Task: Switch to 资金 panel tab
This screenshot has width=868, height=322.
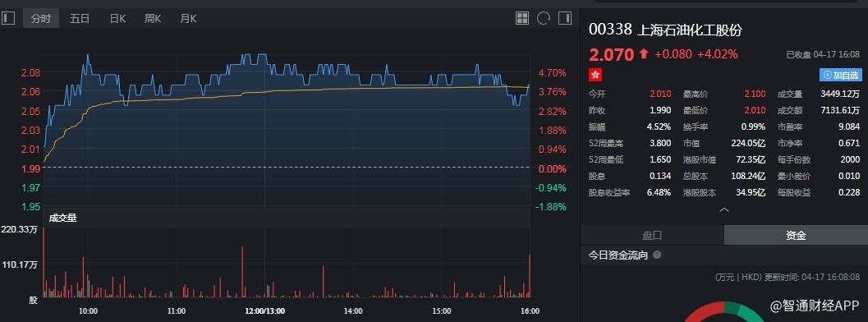Action: click(796, 235)
